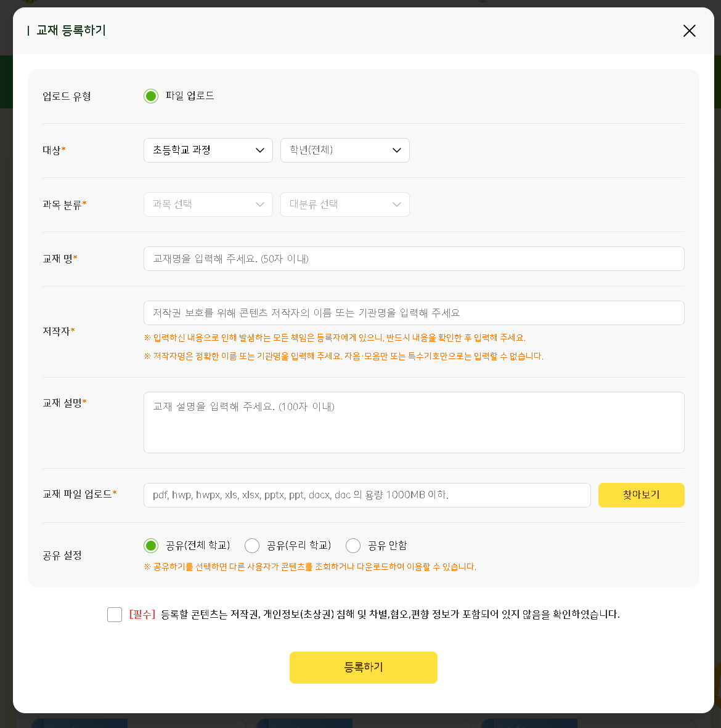This screenshot has height=728, width=721.
Task: Select 공유(전체 학교) sharing option
Action: click(151, 546)
